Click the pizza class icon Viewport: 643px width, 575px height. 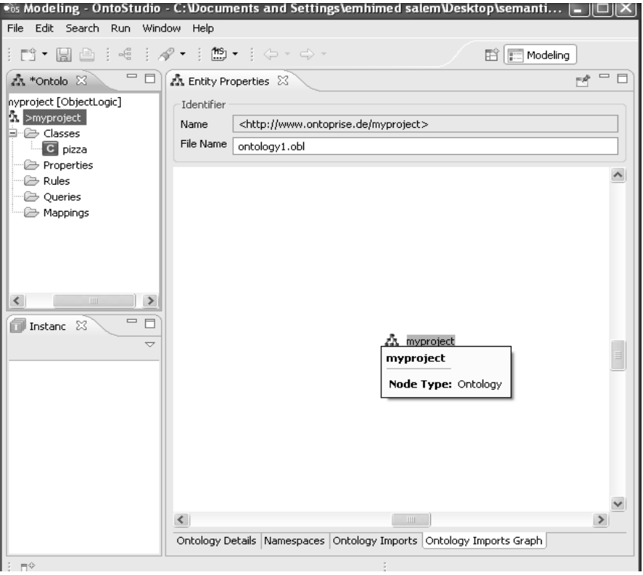[x=50, y=150]
